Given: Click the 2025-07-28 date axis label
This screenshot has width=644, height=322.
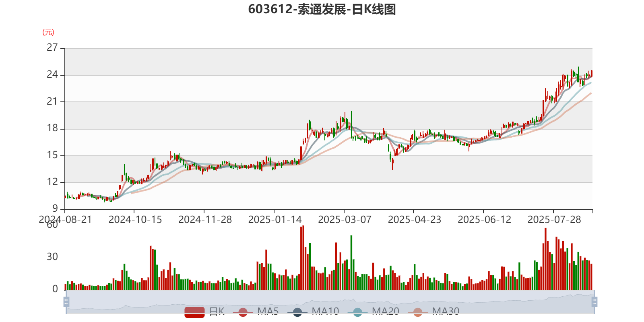Looking at the screenshot, I should (x=554, y=220).
